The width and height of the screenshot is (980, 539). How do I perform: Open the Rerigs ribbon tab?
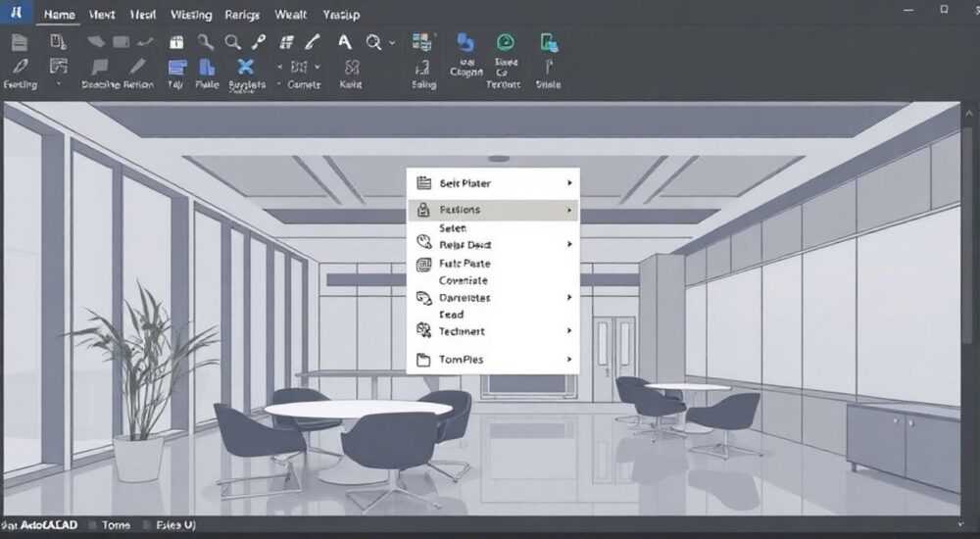(242, 15)
